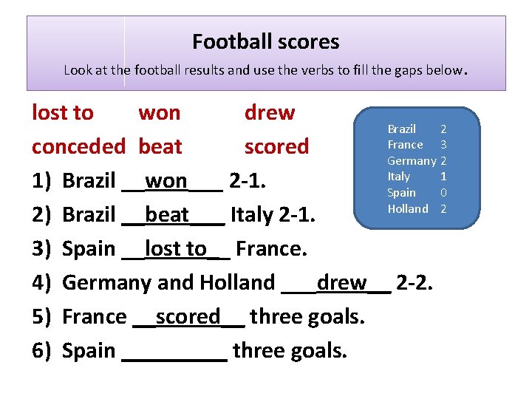Click the filled answer 'won' in sentence 1
The image size is (532, 399).
tap(166, 180)
